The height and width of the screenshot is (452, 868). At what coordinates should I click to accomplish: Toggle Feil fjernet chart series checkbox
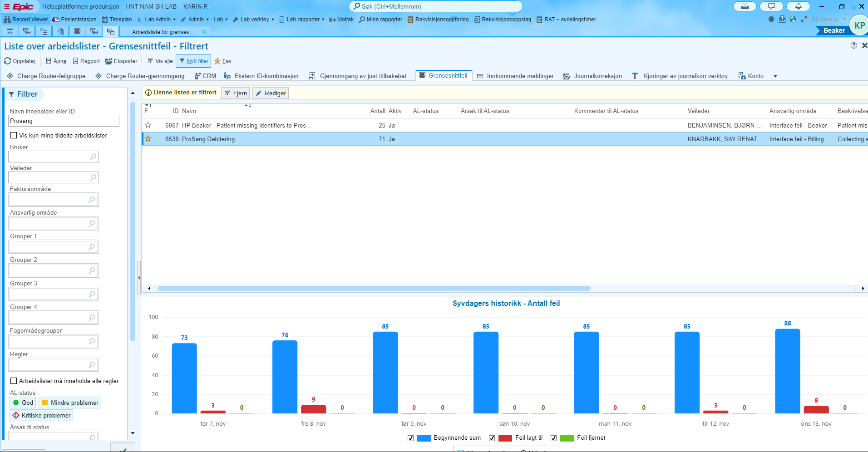(x=553, y=438)
